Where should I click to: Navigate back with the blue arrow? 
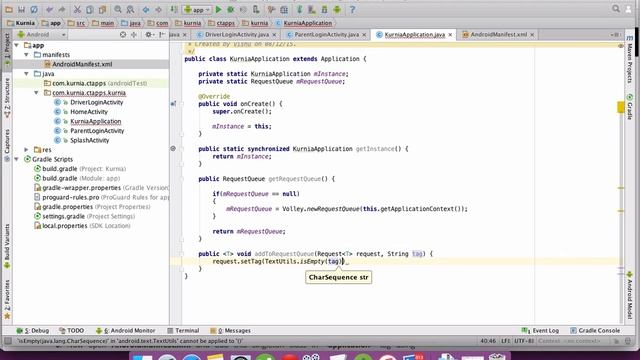146,9
